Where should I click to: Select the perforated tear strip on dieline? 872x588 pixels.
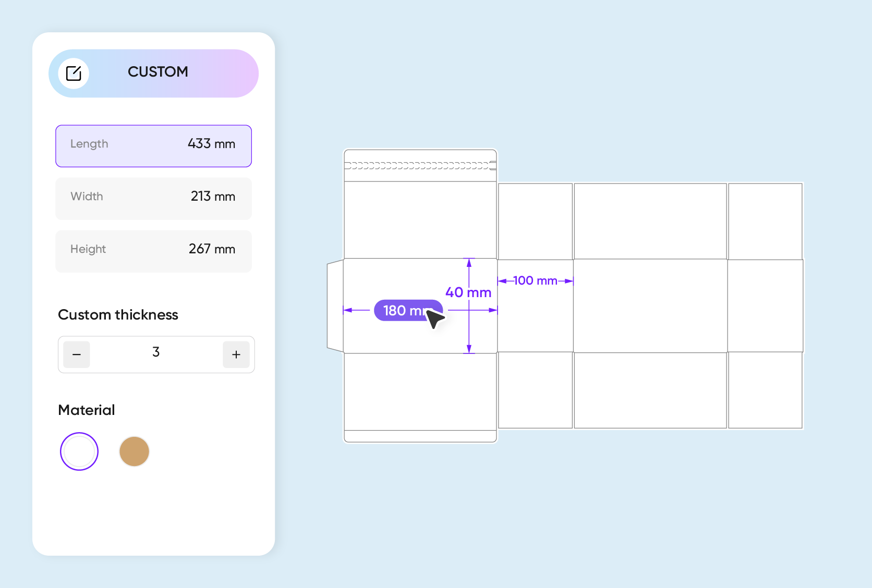pyautogui.click(x=420, y=166)
